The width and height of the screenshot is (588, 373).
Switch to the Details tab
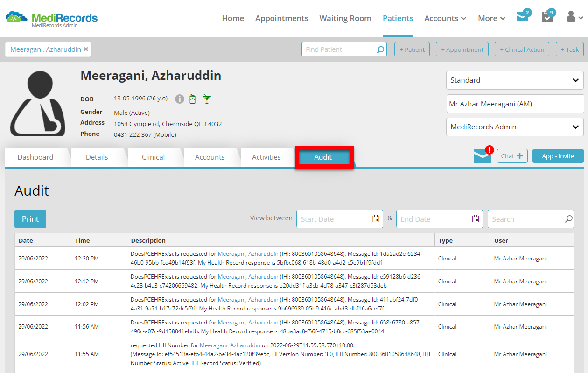pyautogui.click(x=97, y=157)
